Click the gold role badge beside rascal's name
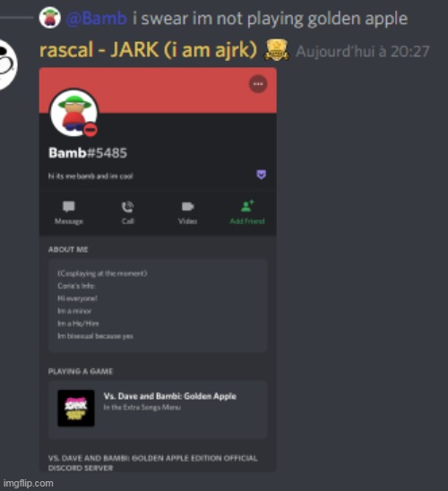This screenshot has width=448, height=491. click(x=277, y=50)
